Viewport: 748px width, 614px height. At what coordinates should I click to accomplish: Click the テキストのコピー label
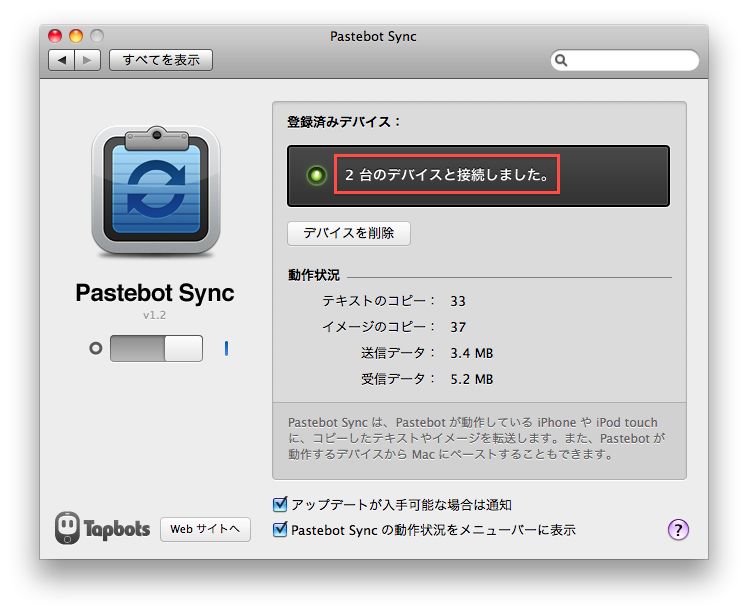[x=378, y=301]
